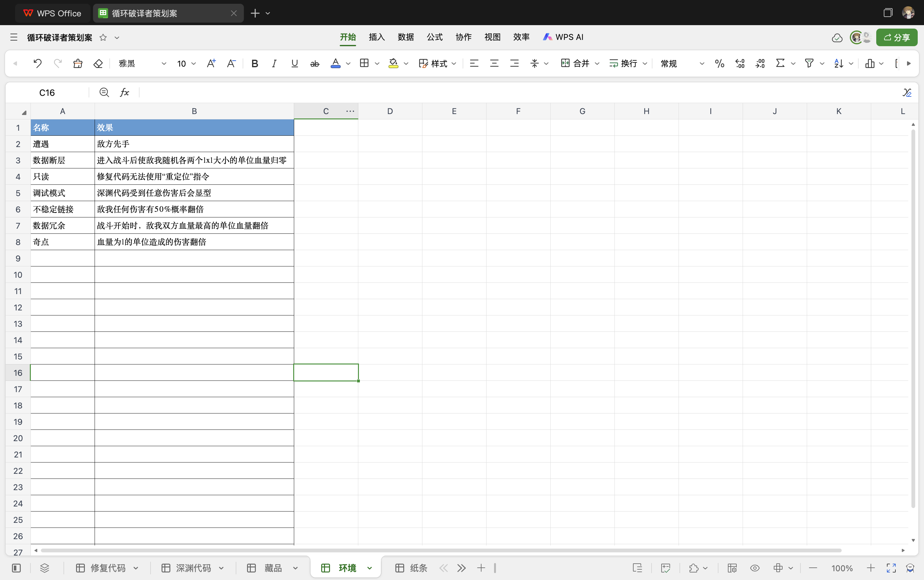Viewport: 924px width, 580px height.
Task: Click the green 分享 share button
Action: 896,38
